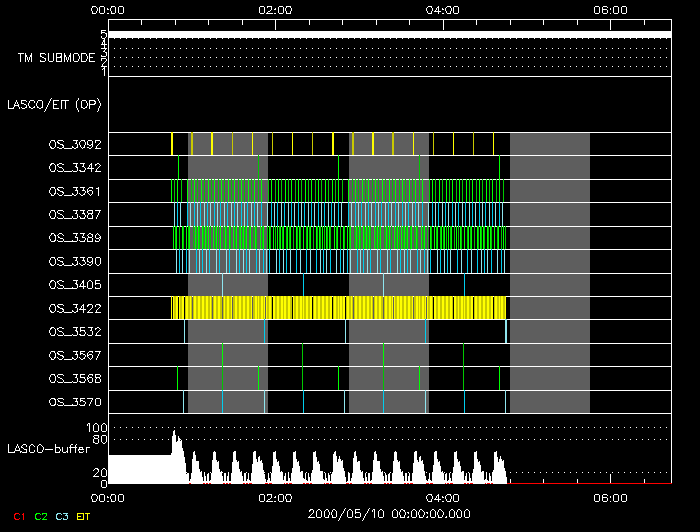The width and height of the screenshot is (700, 532).
Task: Click the green C2 legend entry
Action: (41, 517)
